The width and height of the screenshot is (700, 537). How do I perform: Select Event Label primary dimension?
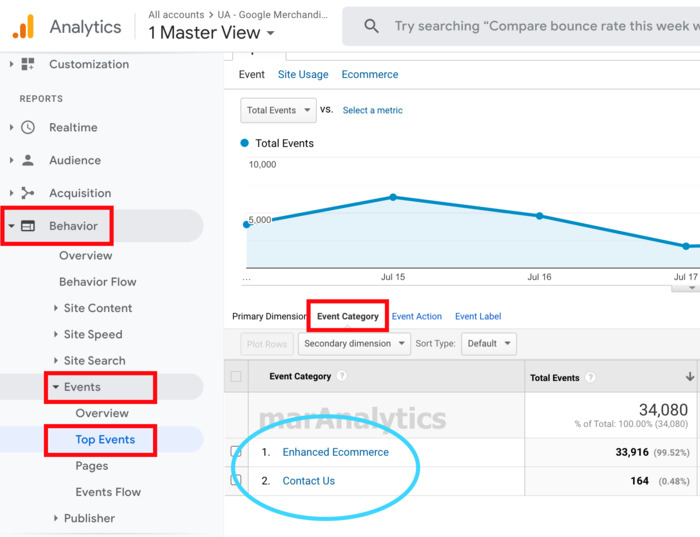pyautogui.click(x=478, y=316)
